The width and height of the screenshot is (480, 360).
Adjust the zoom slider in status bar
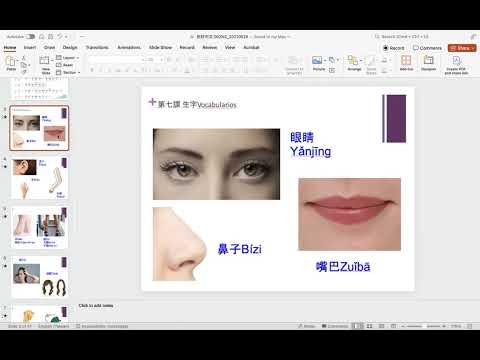click(424, 326)
